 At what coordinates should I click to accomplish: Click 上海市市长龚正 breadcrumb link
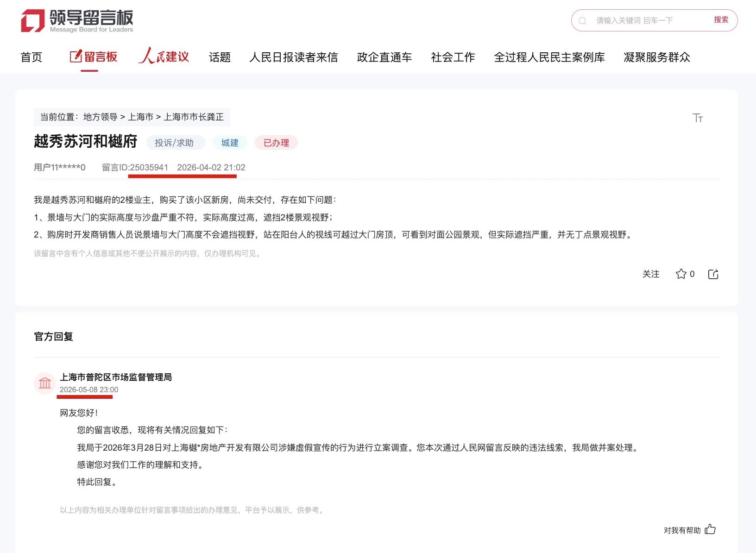point(194,117)
